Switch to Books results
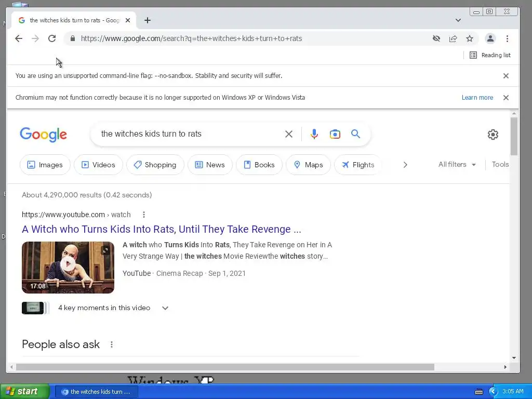The image size is (532, 399). [x=259, y=165]
